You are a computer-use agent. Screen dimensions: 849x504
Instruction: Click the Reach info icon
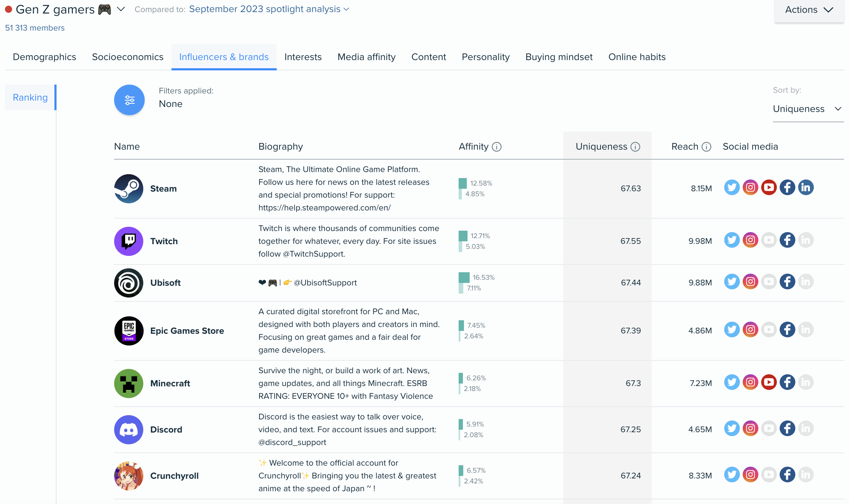706,147
